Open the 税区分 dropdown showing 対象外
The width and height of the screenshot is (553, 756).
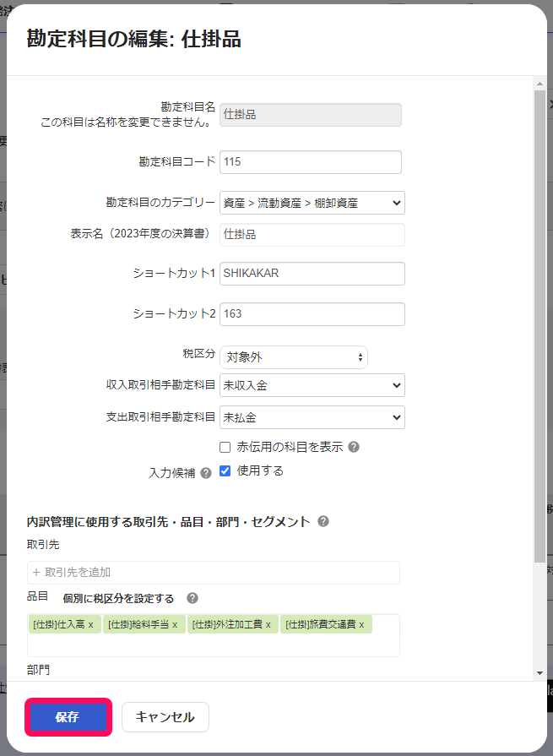coord(294,357)
